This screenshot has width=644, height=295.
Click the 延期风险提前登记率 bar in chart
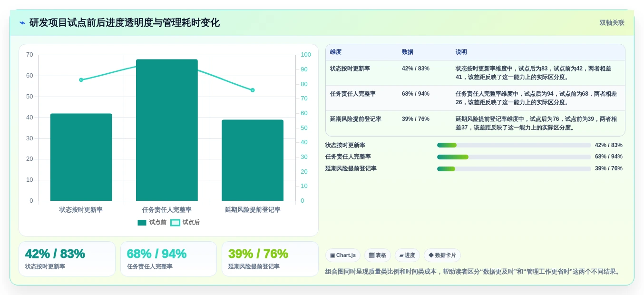[x=253, y=160]
